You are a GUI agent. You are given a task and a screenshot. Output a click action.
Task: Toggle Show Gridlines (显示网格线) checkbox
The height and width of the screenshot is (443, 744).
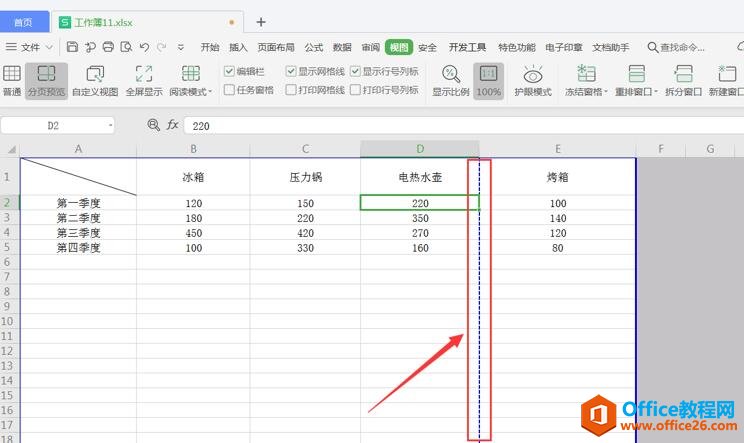coord(291,71)
